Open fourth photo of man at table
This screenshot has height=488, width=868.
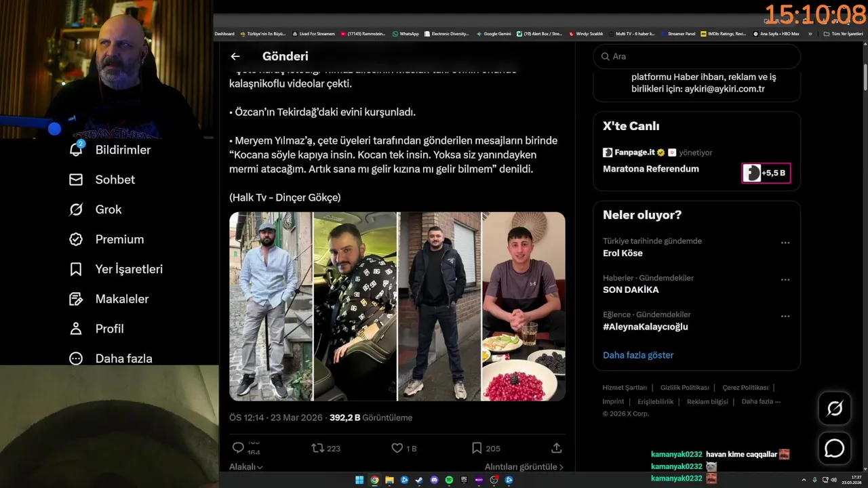pos(524,306)
